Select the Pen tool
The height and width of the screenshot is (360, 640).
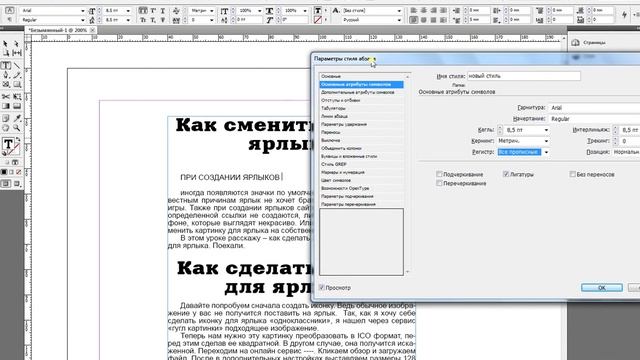(x=6, y=75)
